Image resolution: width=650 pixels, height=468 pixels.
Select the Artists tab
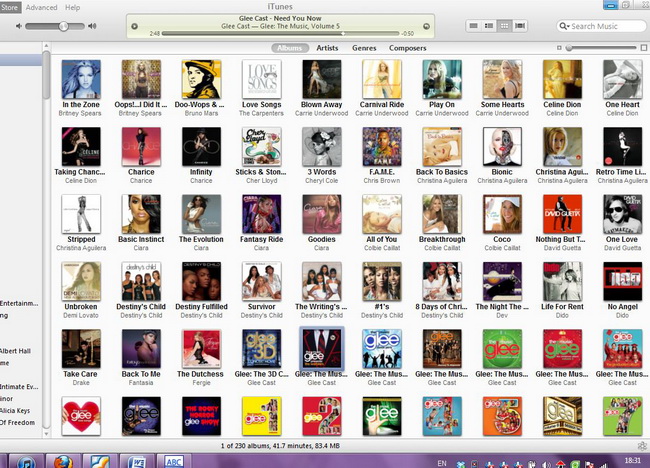point(327,48)
